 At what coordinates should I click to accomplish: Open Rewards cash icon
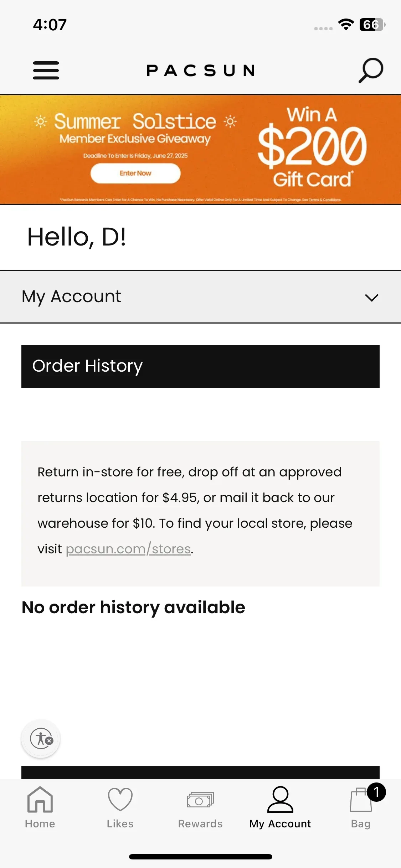200,800
